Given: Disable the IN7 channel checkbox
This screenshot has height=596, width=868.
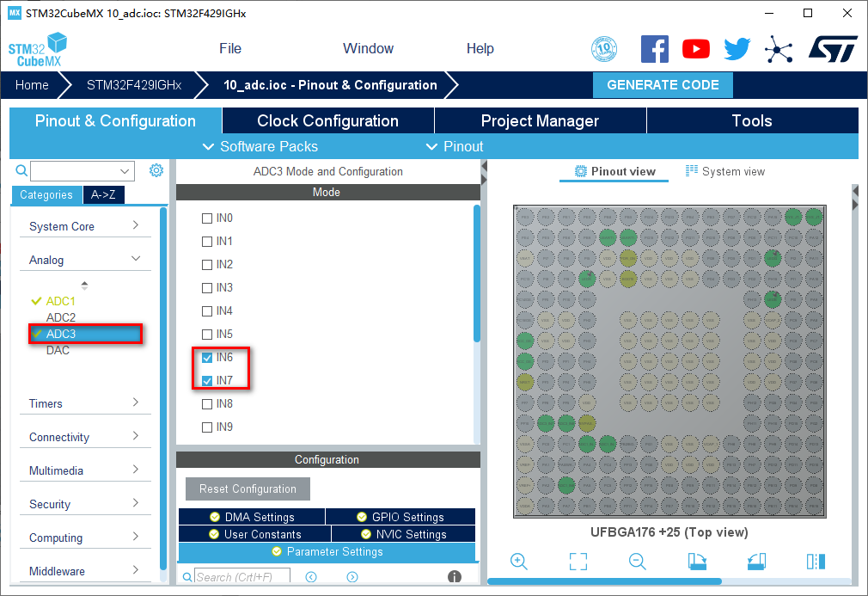Looking at the screenshot, I should 207,381.
